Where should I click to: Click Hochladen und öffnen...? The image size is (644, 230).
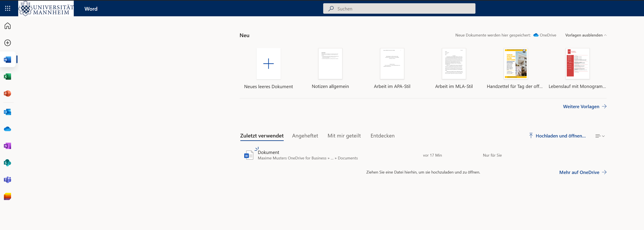point(557,136)
